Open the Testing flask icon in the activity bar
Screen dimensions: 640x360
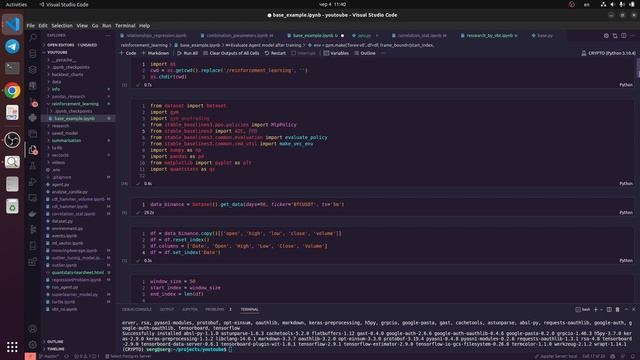click(x=33, y=166)
